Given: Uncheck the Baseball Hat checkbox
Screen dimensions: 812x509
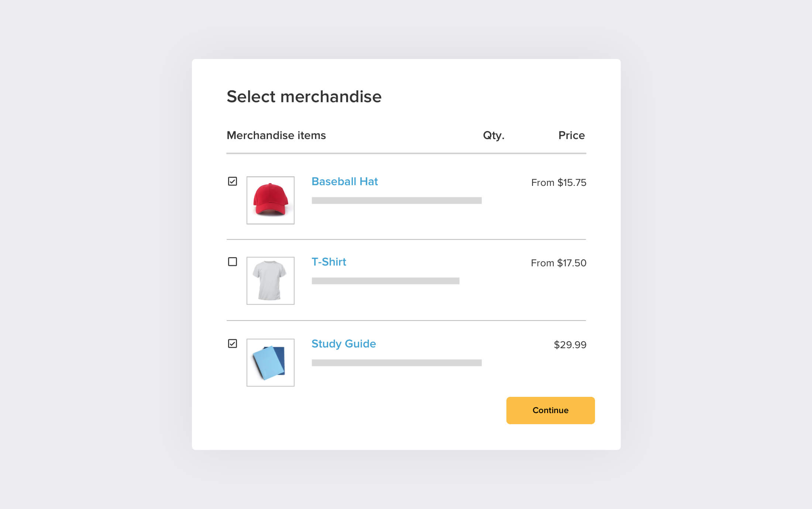Looking at the screenshot, I should tap(233, 181).
